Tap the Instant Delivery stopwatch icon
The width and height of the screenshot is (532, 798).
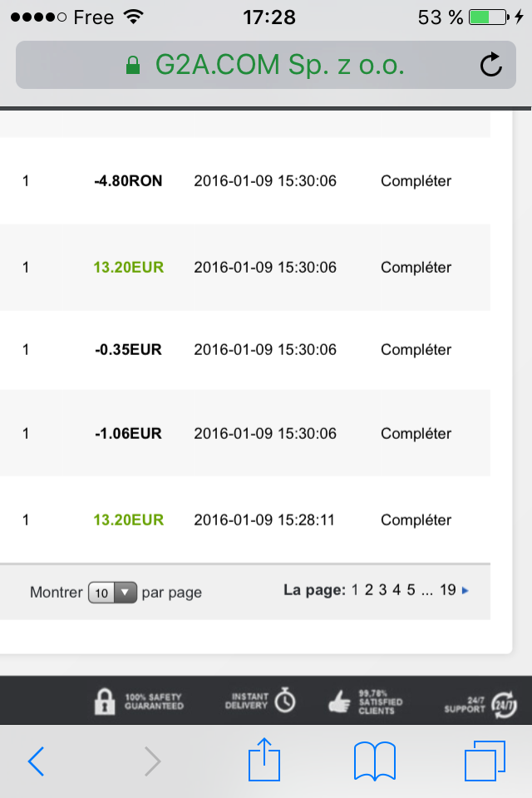click(x=285, y=701)
